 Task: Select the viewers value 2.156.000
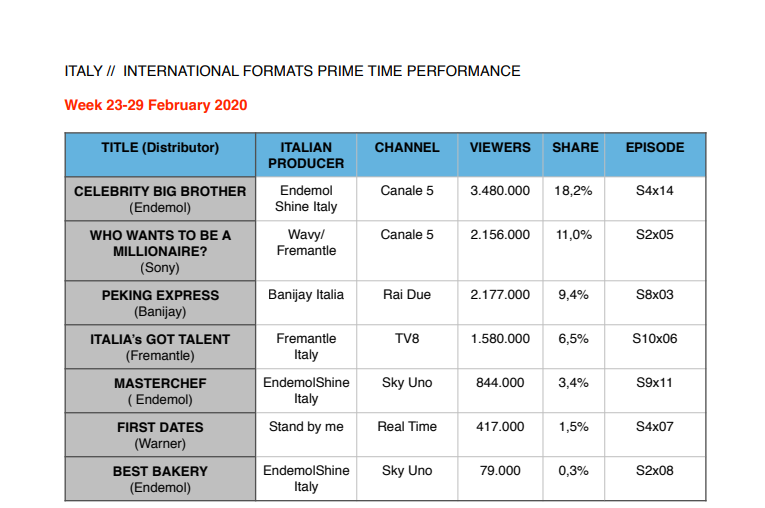(500, 235)
